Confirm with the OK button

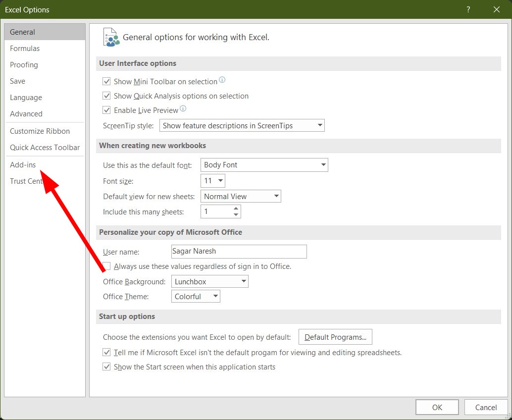point(437,407)
